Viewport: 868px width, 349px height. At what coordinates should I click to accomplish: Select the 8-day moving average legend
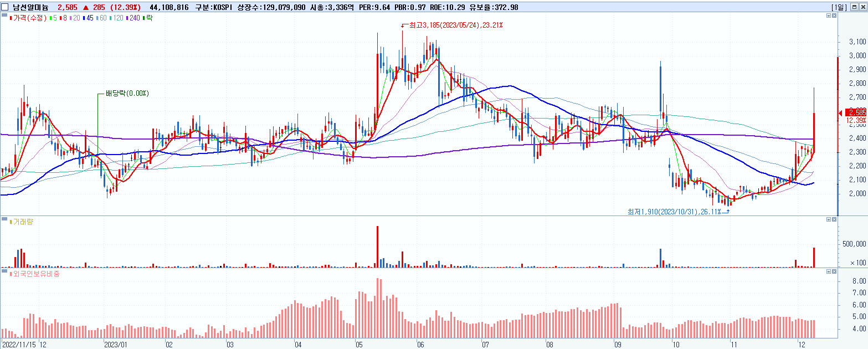tap(63, 18)
